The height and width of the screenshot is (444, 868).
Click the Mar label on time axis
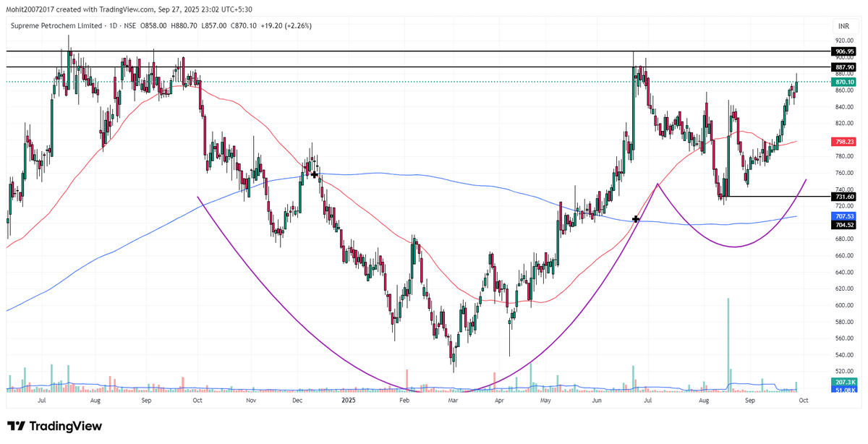453,399
